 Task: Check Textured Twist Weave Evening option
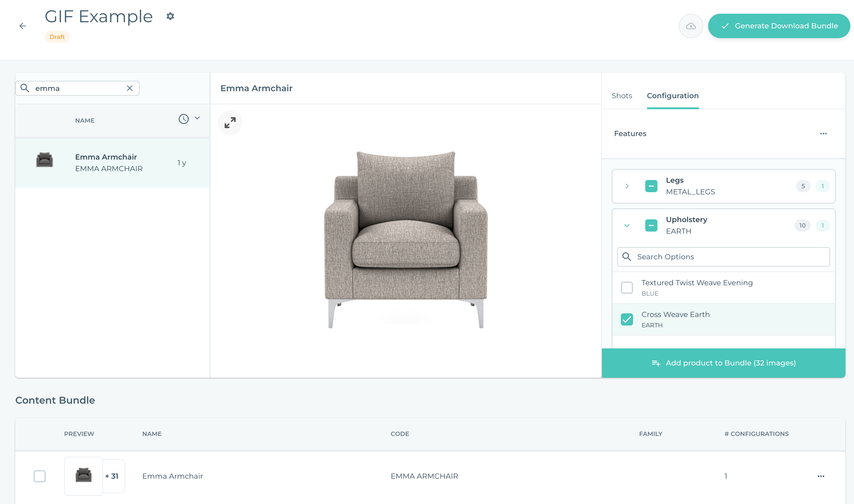627,288
